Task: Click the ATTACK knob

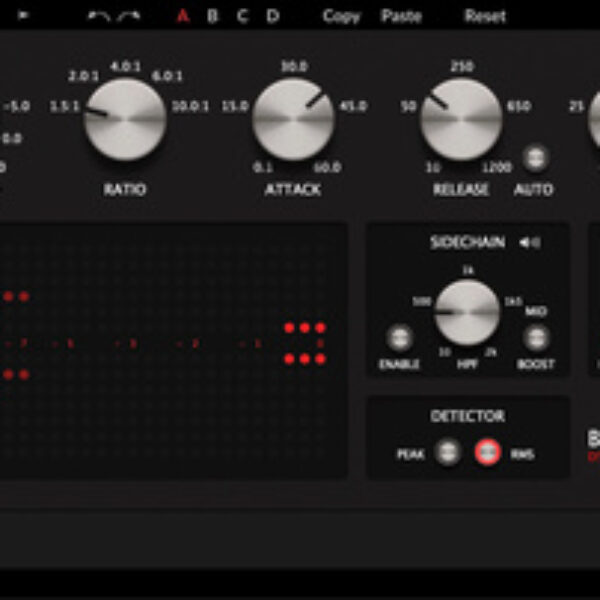Action: point(293,119)
